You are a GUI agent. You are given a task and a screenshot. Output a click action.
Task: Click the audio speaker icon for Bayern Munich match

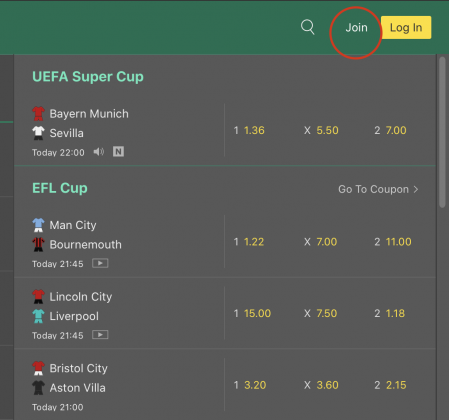[x=98, y=152]
